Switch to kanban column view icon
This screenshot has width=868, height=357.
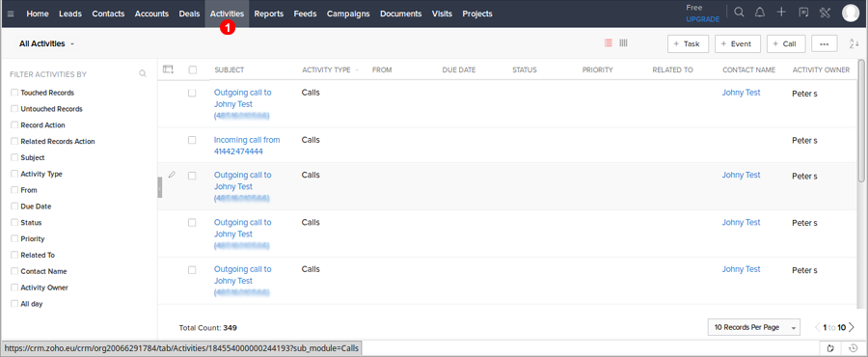pos(623,43)
